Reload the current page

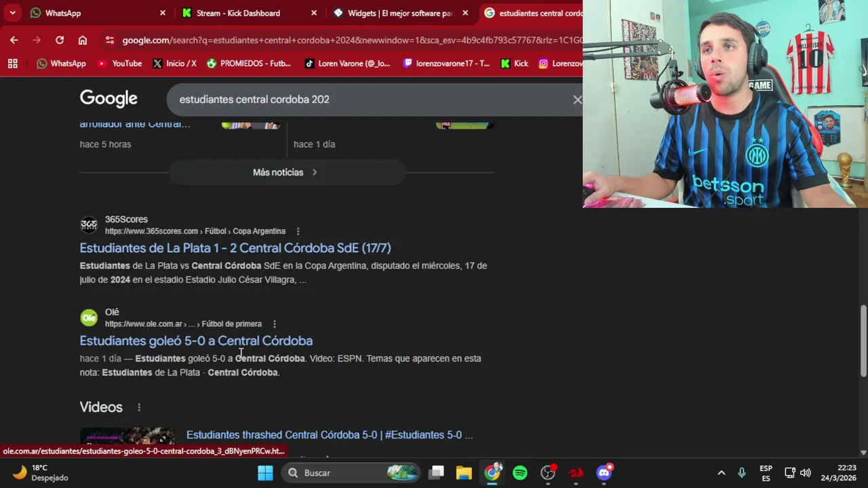point(60,40)
